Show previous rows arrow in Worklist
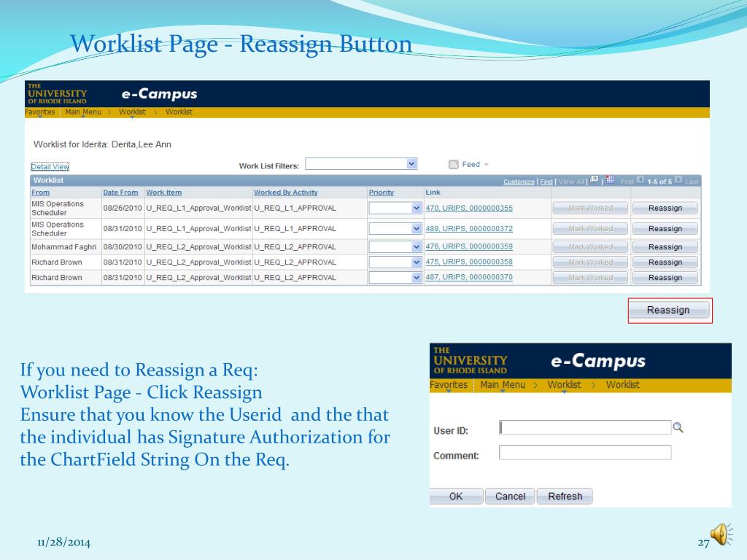747x560 pixels. tap(640, 180)
